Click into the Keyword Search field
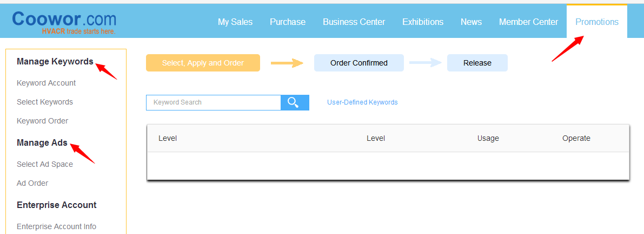The width and height of the screenshot is (644, 234). point(213,102)
